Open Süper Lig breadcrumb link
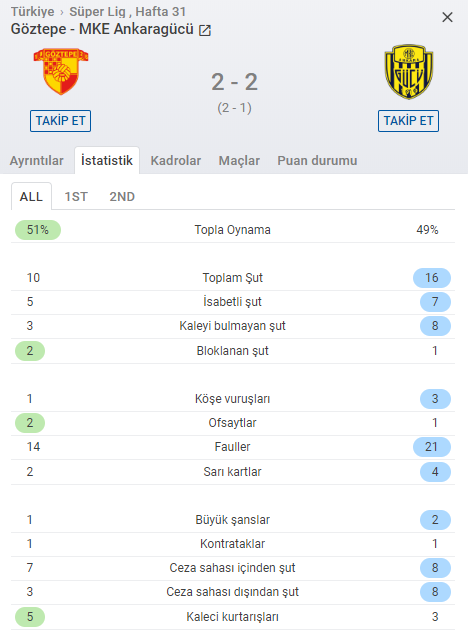 pyautogui.click(x=97, y=12)
